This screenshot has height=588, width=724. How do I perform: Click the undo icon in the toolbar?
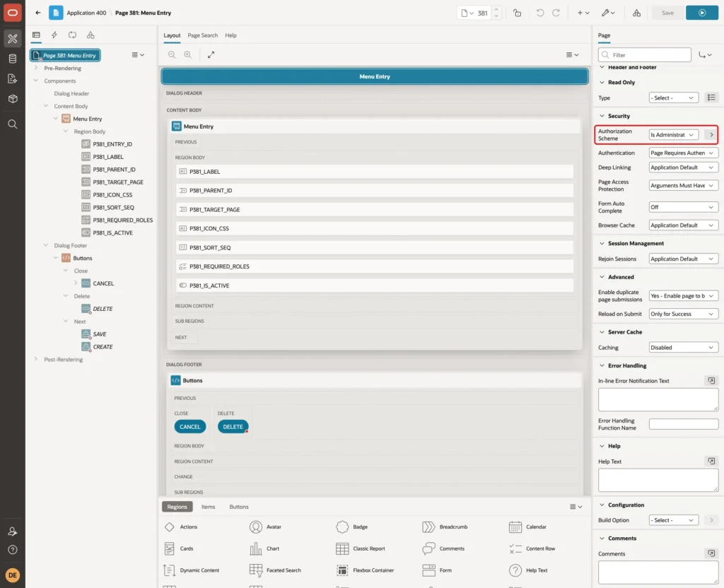pyautogui.click(x=539, y=13)
